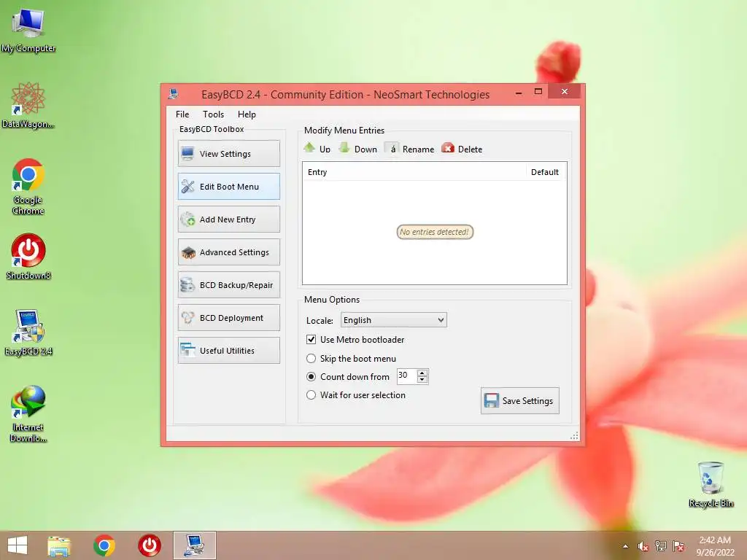Close the EasyBCD window
Viewport: 747px width, 560px height.
pyautogui.click(x=565, y=91)
